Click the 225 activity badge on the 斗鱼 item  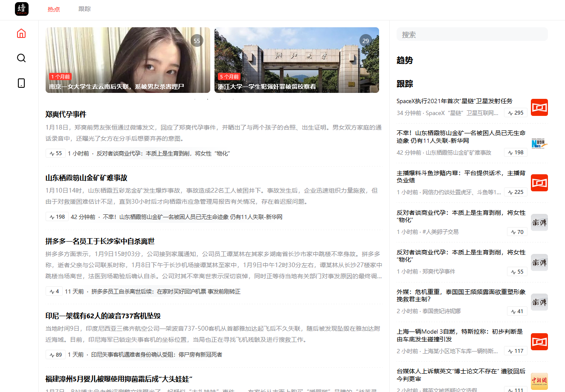click(x=516, y=192)
